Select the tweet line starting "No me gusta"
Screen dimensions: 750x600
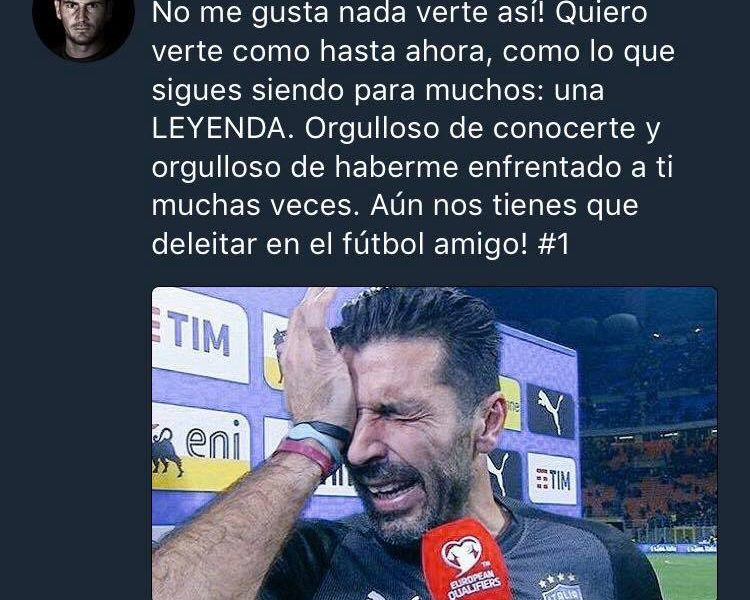[399, 13]
